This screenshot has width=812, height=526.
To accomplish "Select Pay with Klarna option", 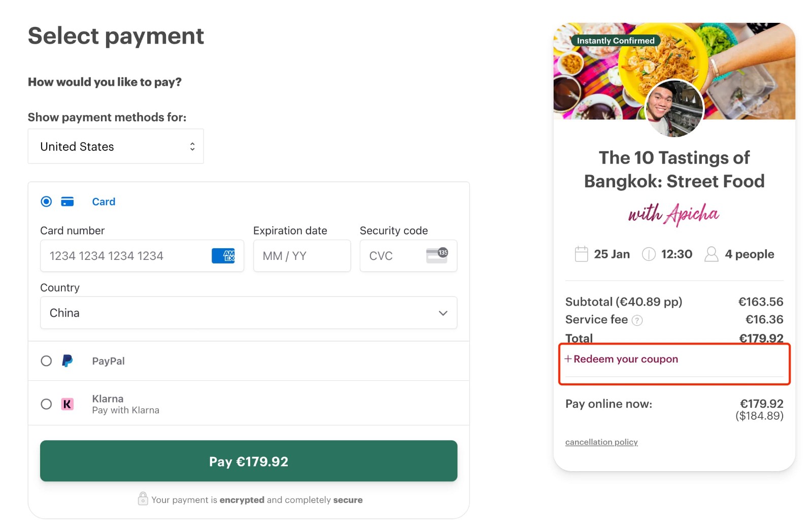I will click(x=46, y=404).
